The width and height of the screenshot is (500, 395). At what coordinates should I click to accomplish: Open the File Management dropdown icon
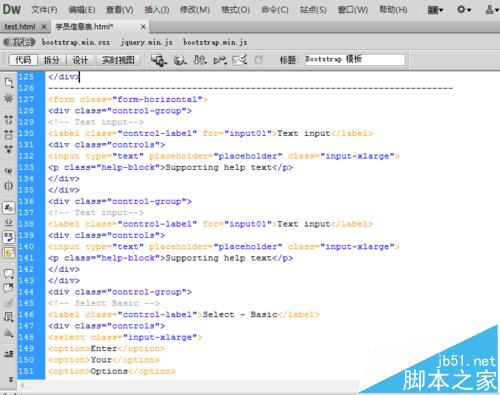pyautogui.click(x=200, y=60)
